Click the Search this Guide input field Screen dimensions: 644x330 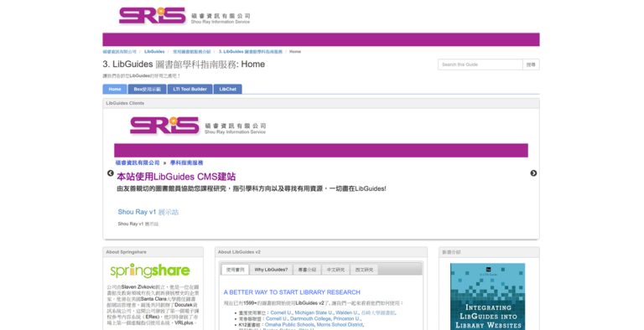click(x=480, y=64)
